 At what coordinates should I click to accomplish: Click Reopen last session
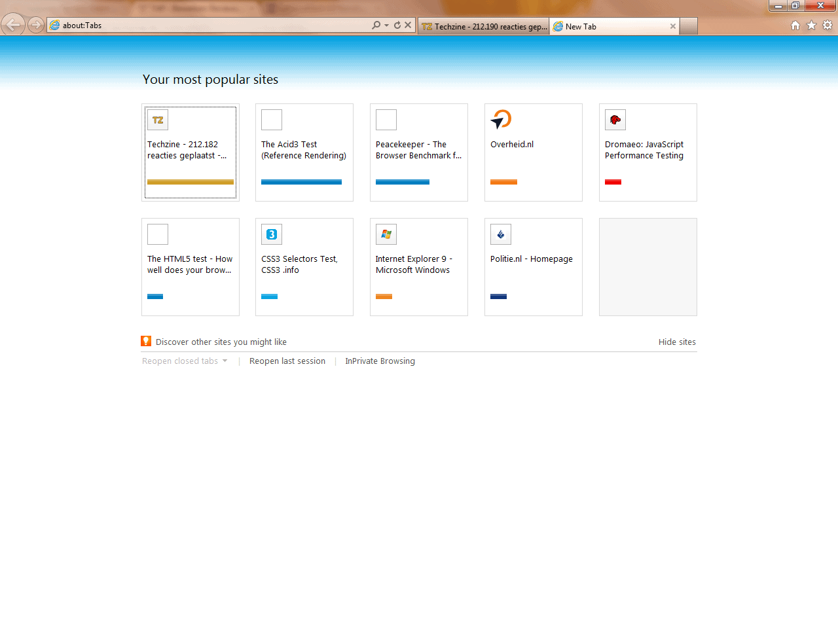point(287,361)
